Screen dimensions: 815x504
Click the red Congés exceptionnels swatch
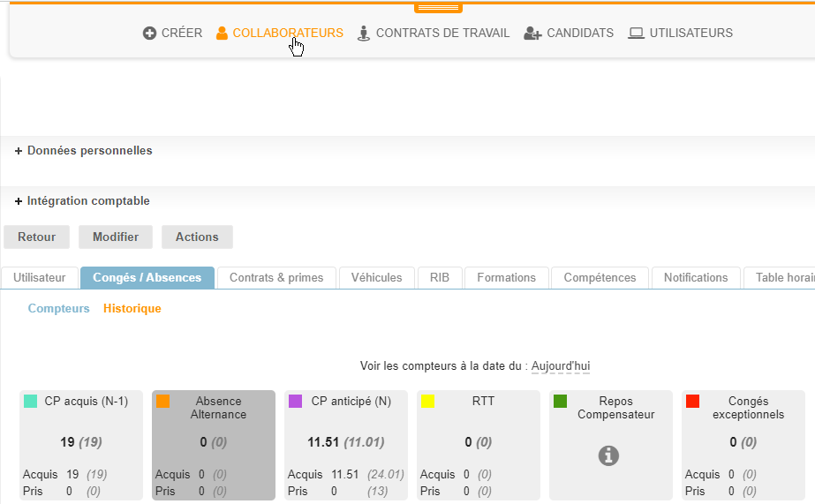693,402
